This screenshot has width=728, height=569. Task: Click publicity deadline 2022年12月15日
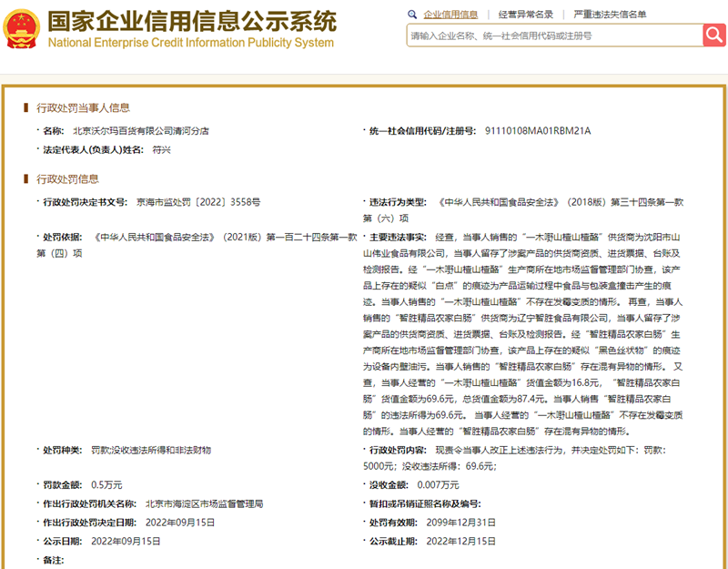(461, 541)
